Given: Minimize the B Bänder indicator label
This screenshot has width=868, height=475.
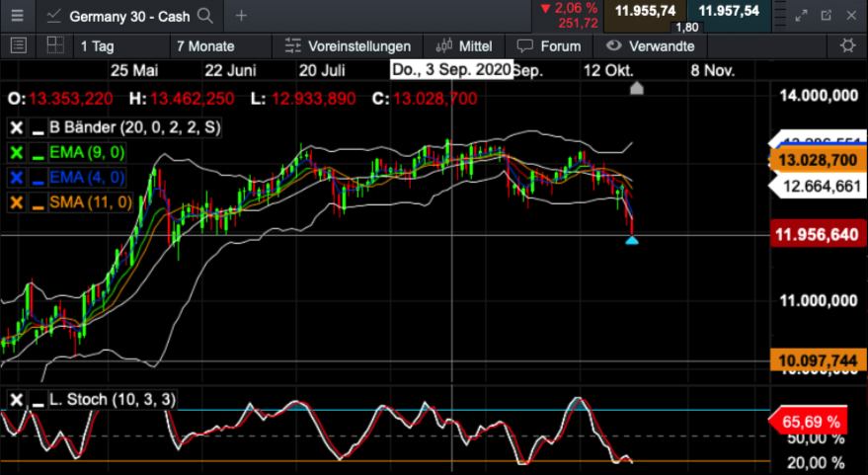Looking at the screenshot, I should 38,128.
